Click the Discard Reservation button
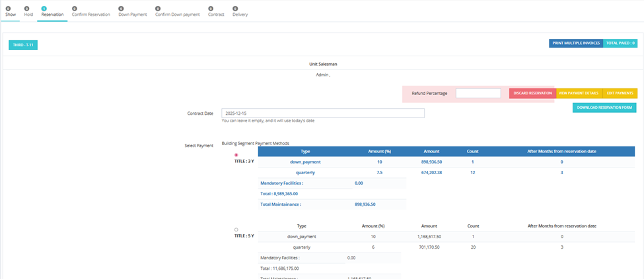The width and height of the screenshot is (644, 279). (x=532, y=93)
